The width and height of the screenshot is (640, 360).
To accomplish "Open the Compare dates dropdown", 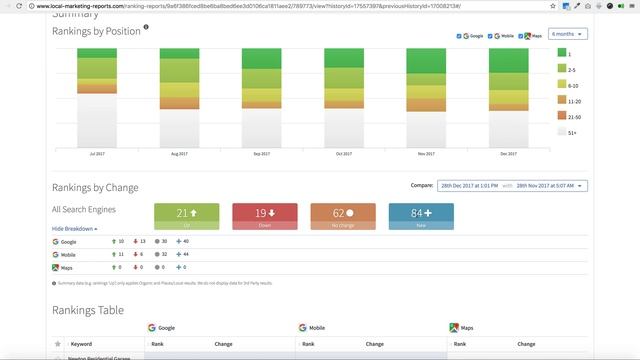I will (512, 186).
